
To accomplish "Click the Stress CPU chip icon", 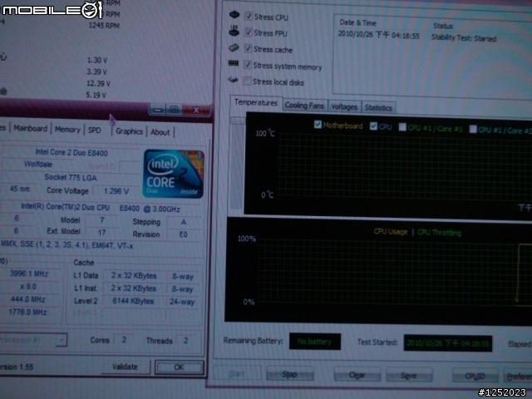I will click(234, 15).
